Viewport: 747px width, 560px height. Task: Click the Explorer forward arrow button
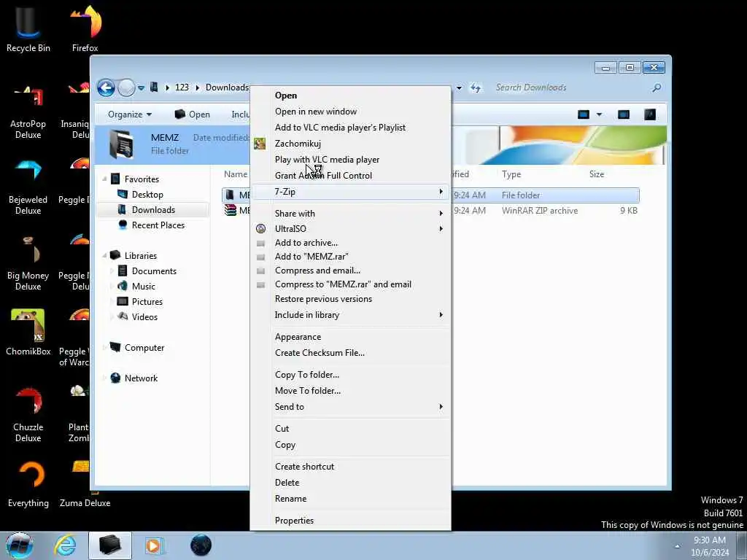point(126,87)
